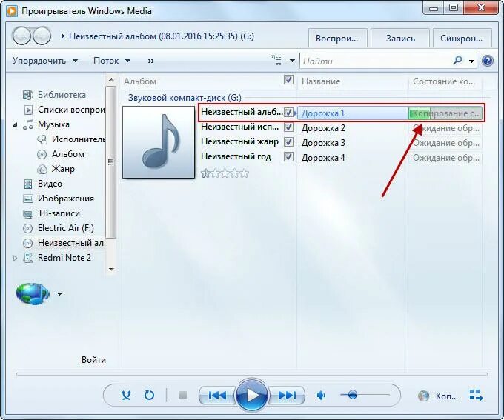Click the forward navigation arrow button
This screenshot has width=504, height=420.
42,36
